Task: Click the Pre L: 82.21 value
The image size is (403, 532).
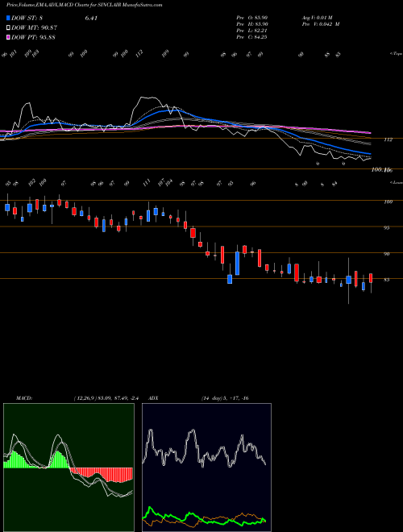Action: (252, 31)
